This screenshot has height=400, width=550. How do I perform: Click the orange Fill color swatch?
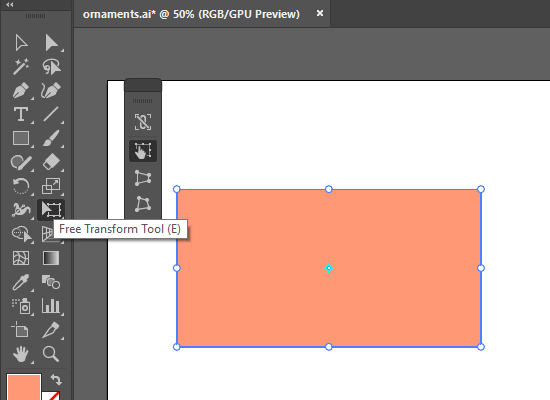pos(24,387)
